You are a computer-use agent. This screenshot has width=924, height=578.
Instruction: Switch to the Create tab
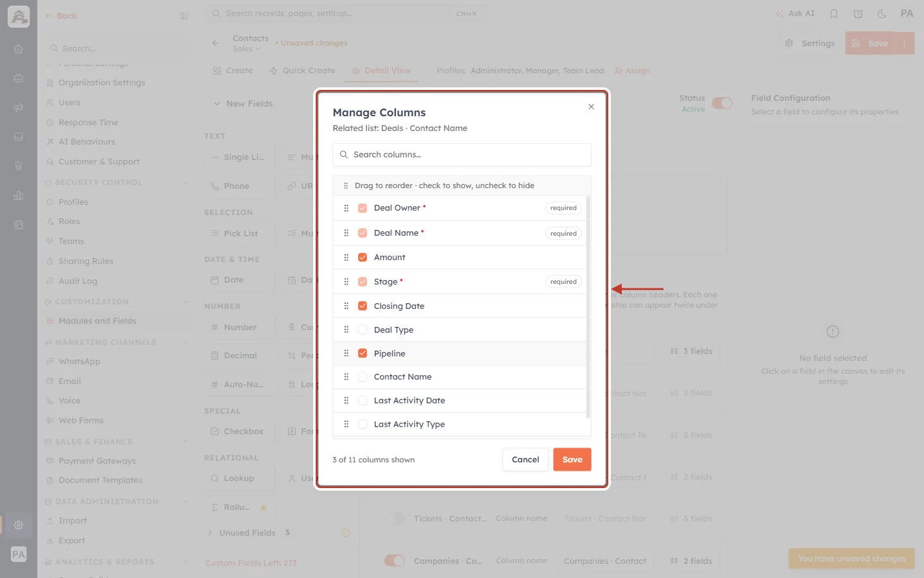233,71
